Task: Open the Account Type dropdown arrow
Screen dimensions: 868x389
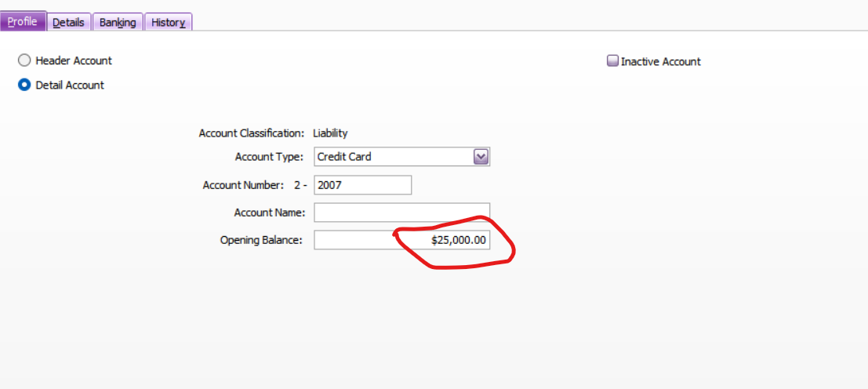Action: 481,157
